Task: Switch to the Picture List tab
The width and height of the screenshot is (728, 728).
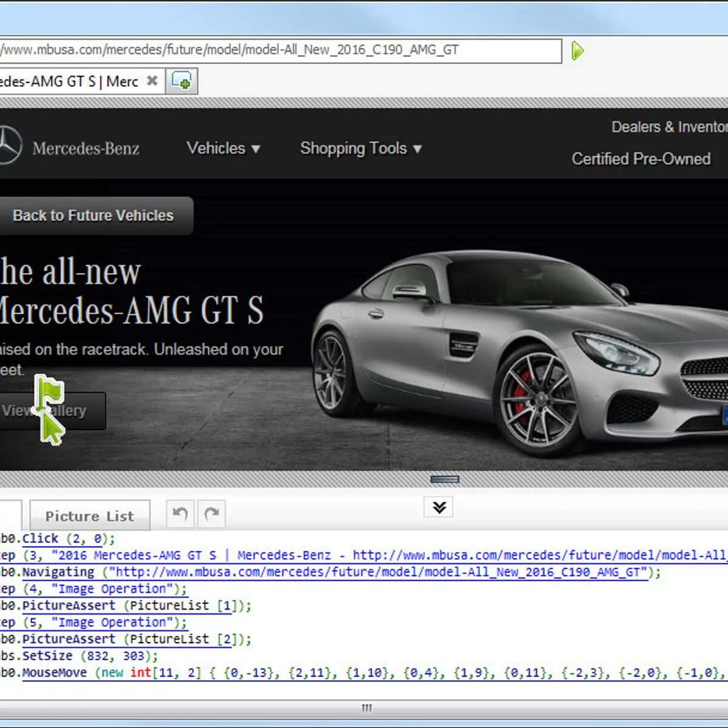Action: (x=90, y=516)
